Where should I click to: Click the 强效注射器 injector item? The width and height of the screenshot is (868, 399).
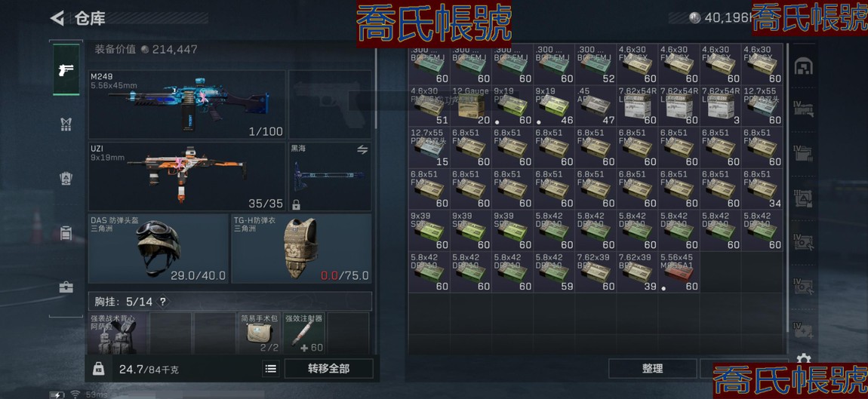coord(304,333)
